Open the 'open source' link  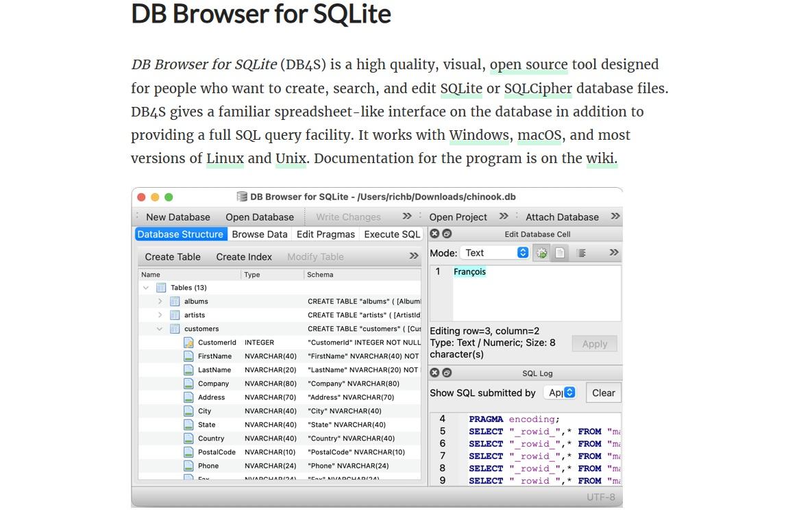[529, 65]
